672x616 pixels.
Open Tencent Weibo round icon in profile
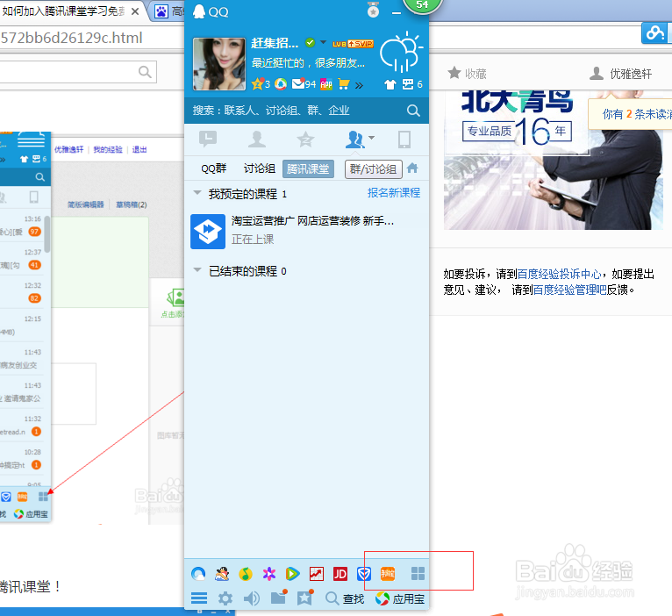pos(281,84)
